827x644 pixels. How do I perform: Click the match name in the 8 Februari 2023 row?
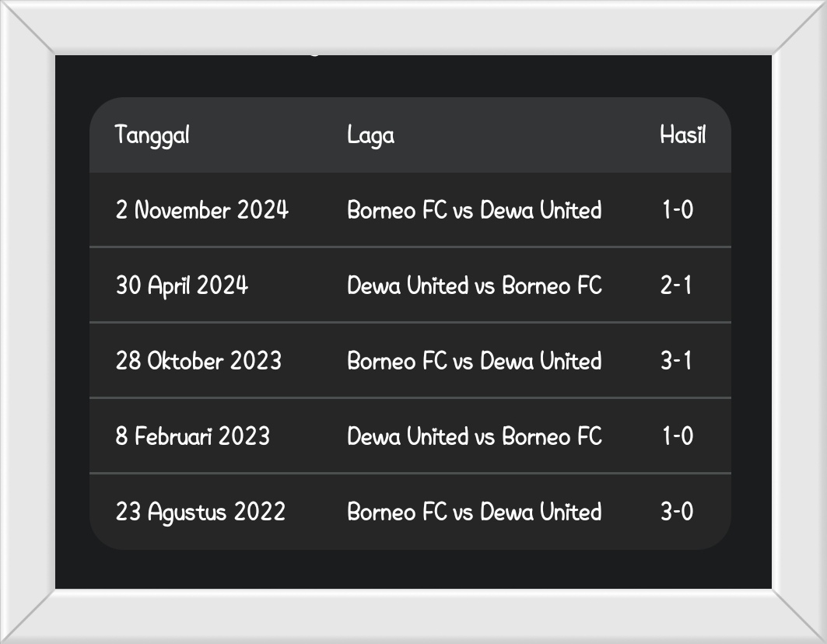[474, 436]
